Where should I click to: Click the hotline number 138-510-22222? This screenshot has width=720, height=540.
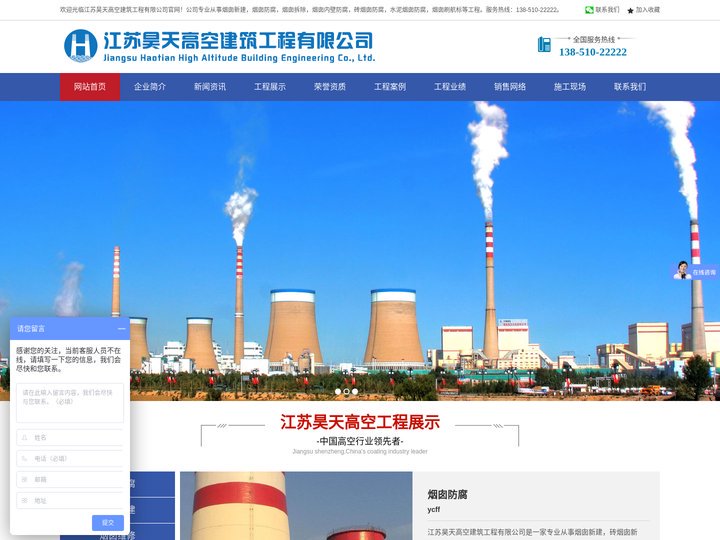click(593, 52)
